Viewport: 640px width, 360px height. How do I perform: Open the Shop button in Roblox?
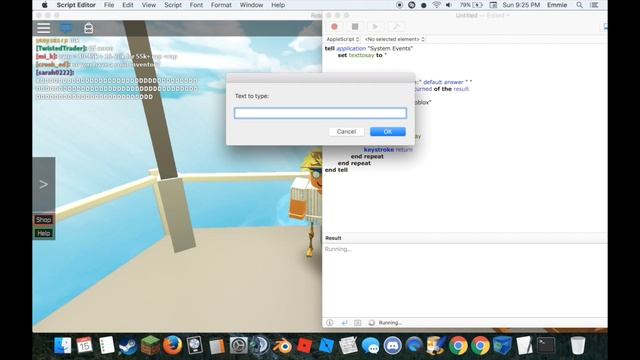pyautogui.click(x=43, y=220)
